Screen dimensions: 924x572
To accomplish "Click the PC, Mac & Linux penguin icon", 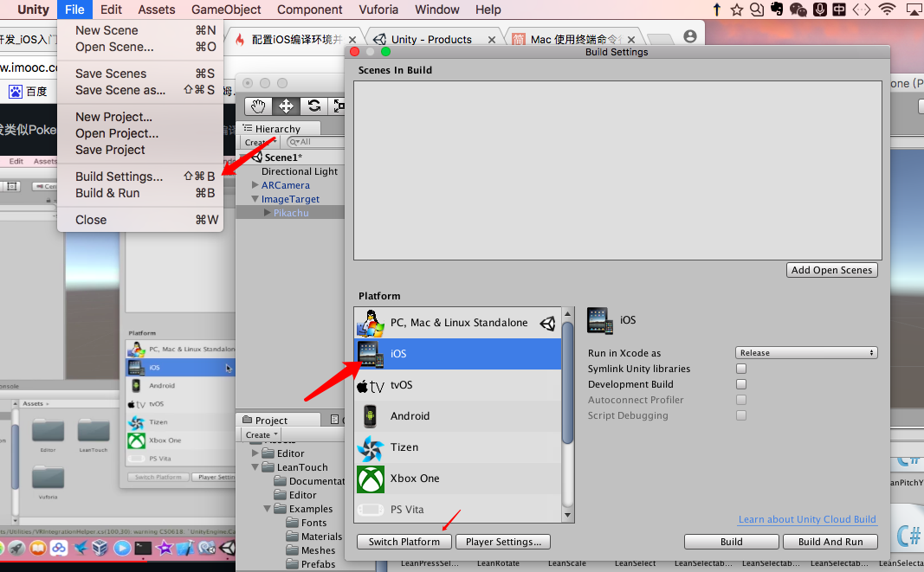I will 370,323.
